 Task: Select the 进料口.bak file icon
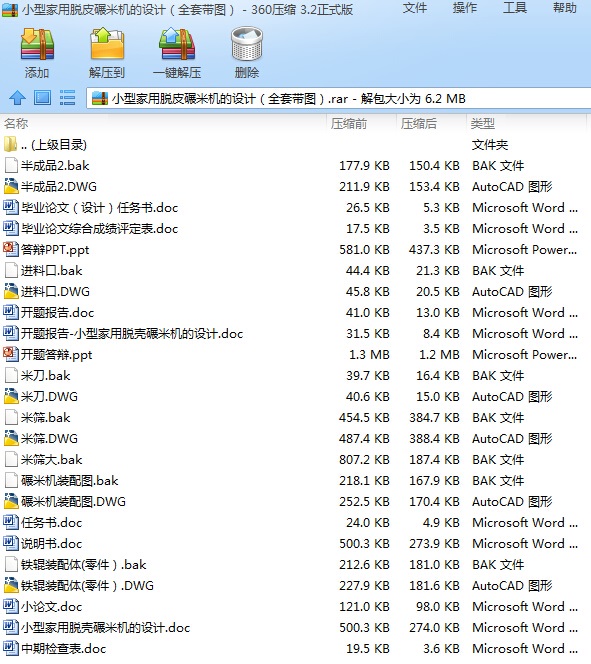click(11, 270)
